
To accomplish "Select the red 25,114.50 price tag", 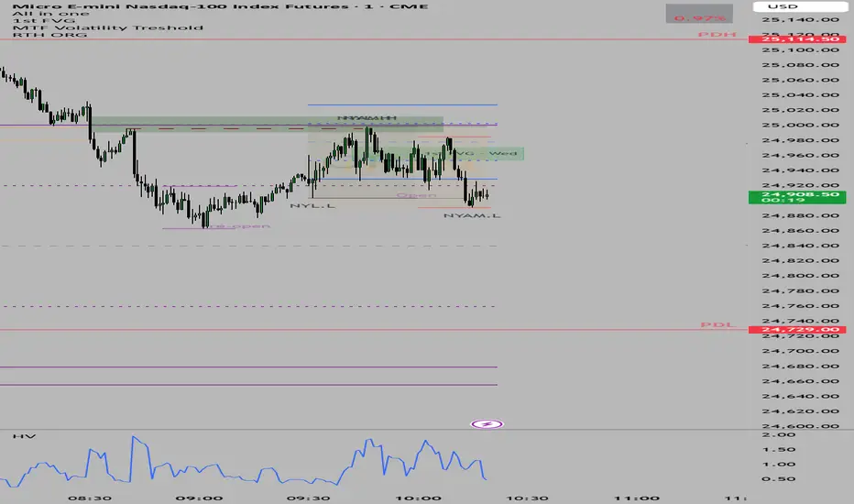I will click(x=797, y=39).
